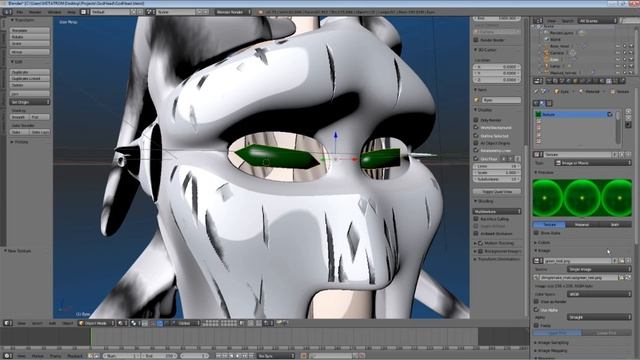Click the Translate button in Transform panel
The image size is (640, 360).
coord(29,31)
